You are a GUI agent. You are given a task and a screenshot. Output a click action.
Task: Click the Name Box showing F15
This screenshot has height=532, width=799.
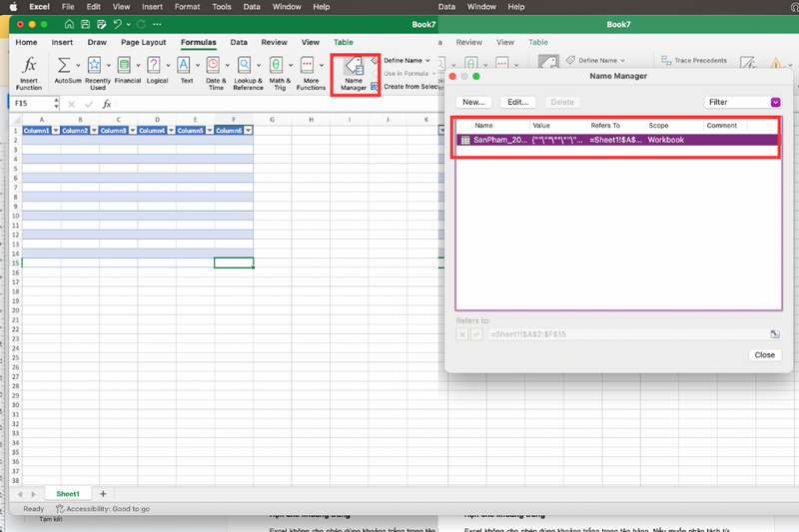click(x=31, y=104)
